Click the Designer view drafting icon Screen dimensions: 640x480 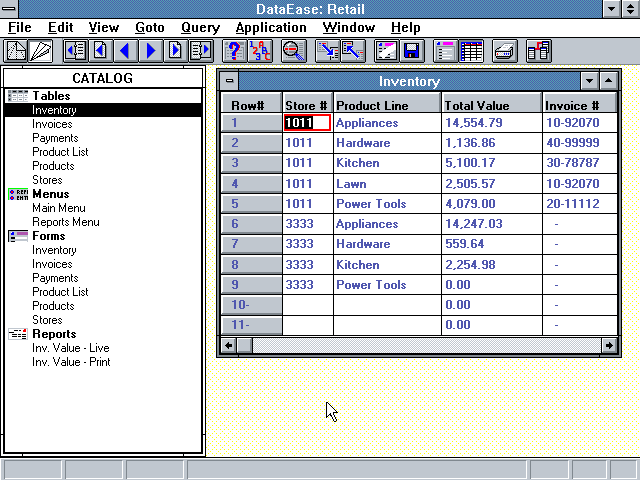[x=16, y=51]
